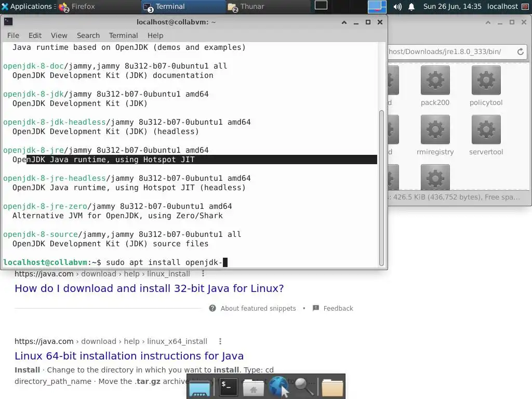This screenshot has height=399, width=532.
Task: Shade the Thunar window with the up-arrow button
Action: (x=488, y=22)
